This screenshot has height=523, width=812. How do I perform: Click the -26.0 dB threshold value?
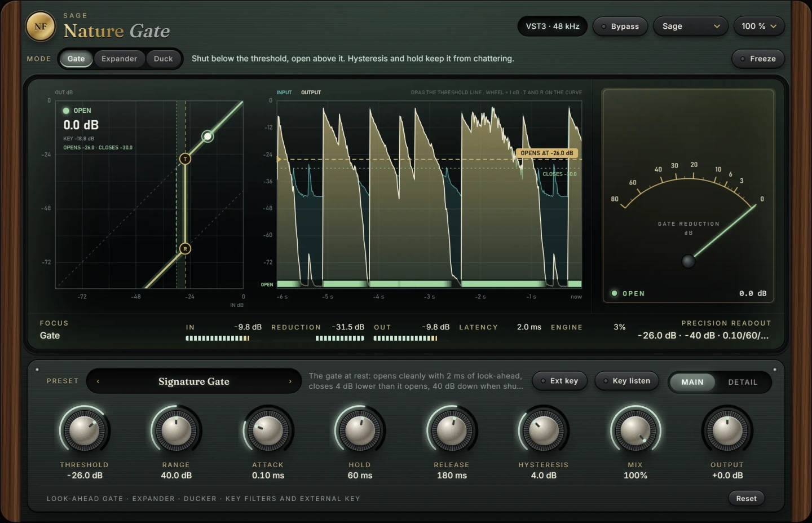pos(85,476)
